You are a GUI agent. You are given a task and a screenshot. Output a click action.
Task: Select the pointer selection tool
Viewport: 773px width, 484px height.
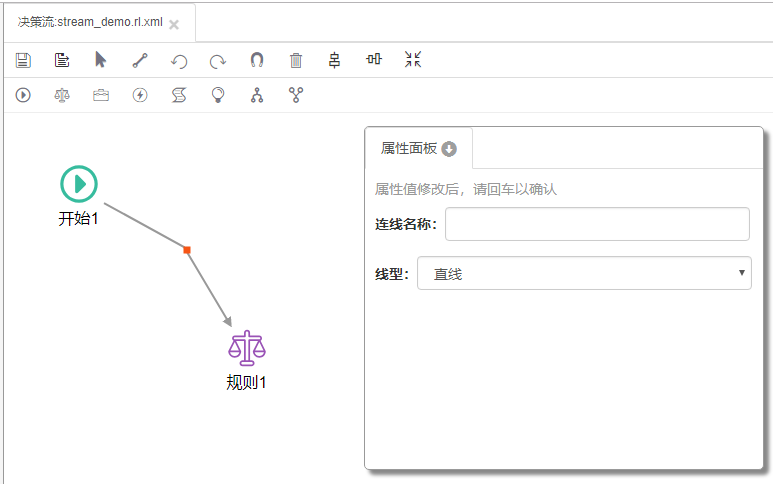coord(101,60)
